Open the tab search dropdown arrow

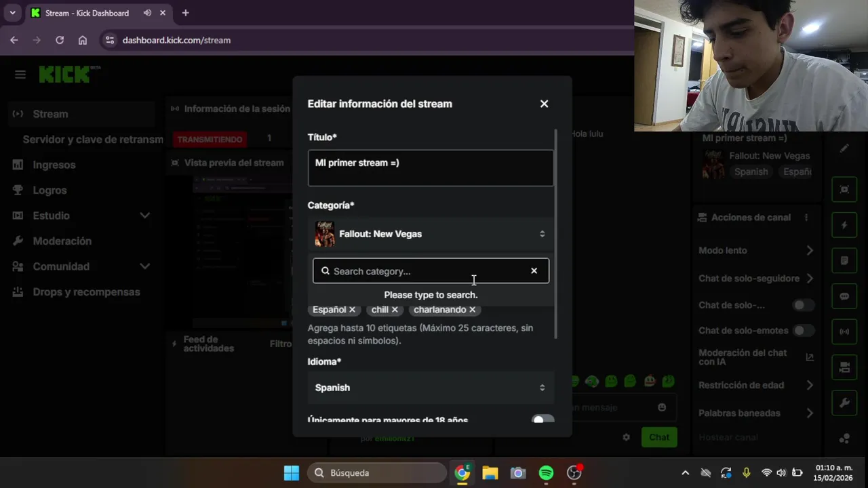12,13
